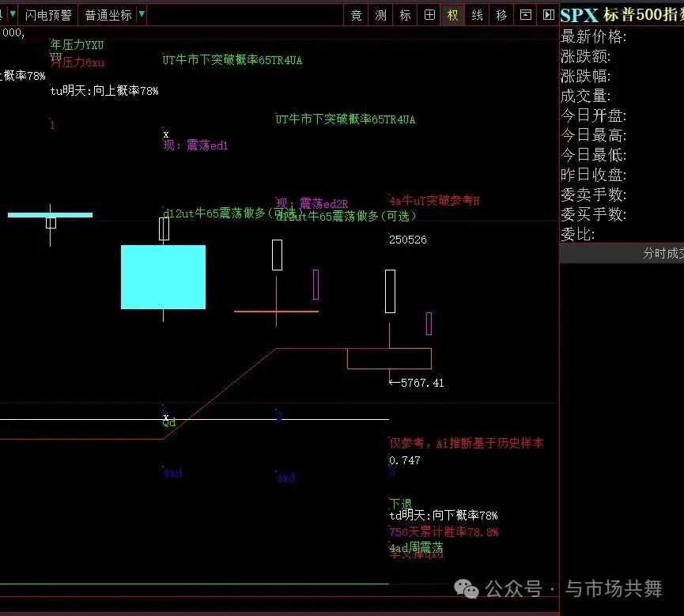Click the grid layout icon in toolbar
The image size is (684, 616).
429,15
